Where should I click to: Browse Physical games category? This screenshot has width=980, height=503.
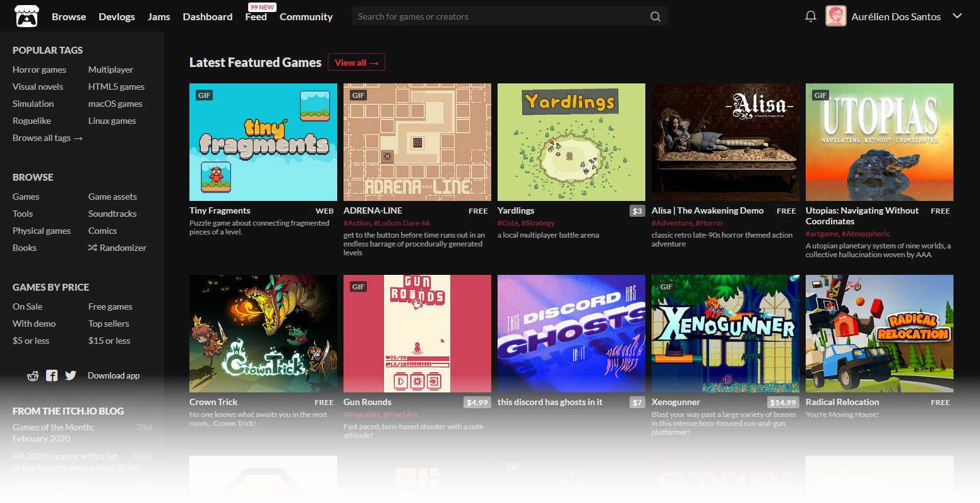pos(42,231)
